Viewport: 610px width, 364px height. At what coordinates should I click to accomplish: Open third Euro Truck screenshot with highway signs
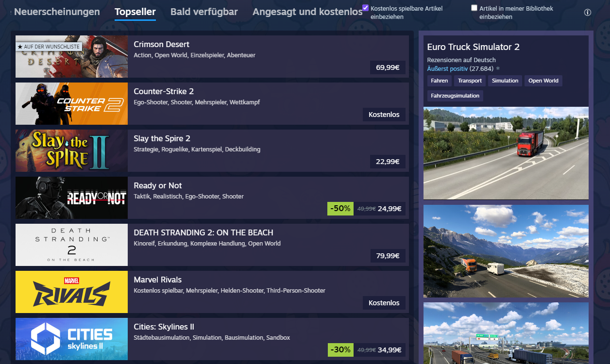[506, 333]
